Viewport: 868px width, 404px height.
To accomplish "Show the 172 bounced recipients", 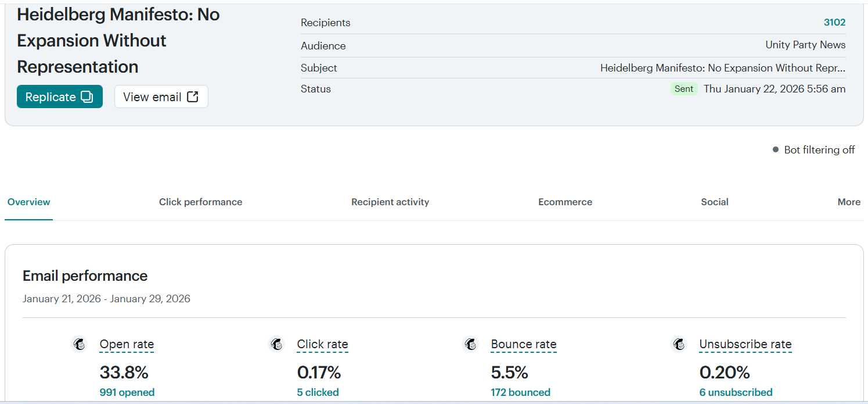I will tap(520, 392).
